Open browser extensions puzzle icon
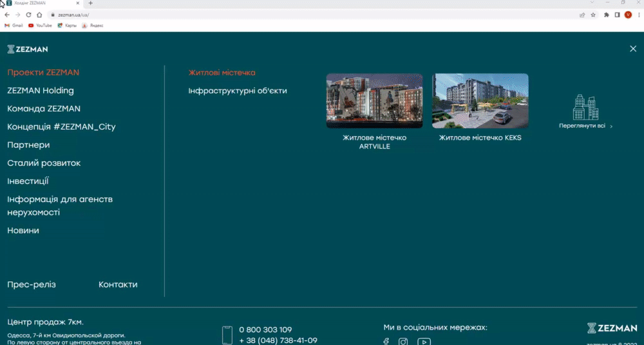 coord(606,15)
